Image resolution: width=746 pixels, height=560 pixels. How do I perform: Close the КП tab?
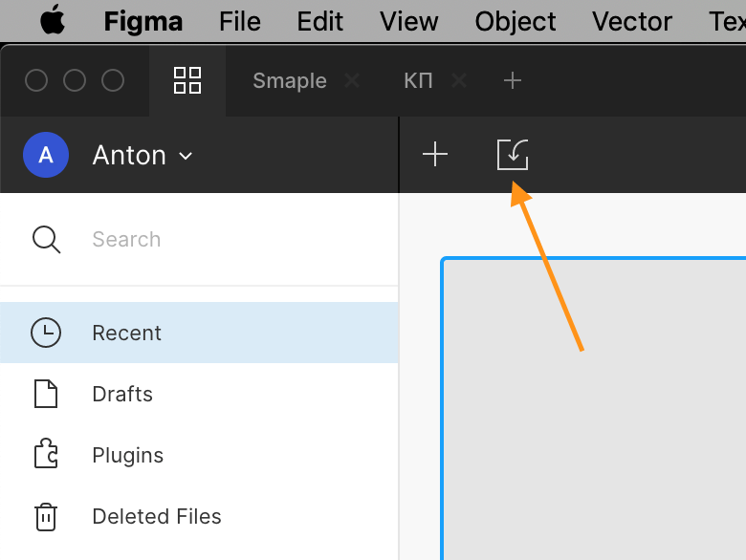[459, 80]
